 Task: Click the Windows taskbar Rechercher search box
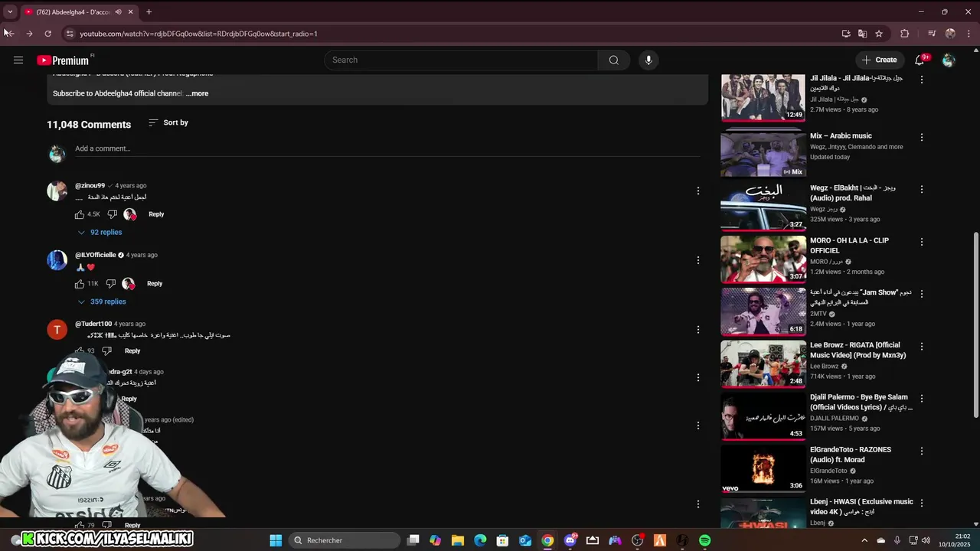click(345, 540)
